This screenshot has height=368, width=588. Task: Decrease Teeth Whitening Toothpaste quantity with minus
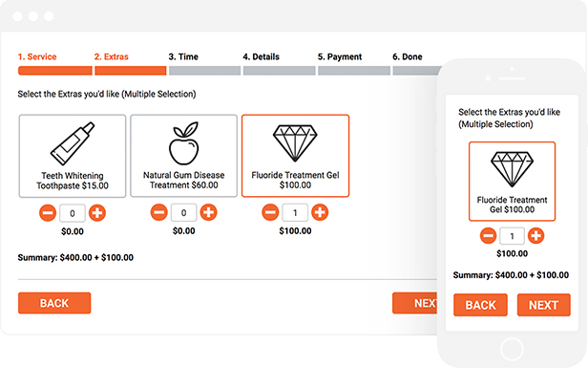click(48, 213)
